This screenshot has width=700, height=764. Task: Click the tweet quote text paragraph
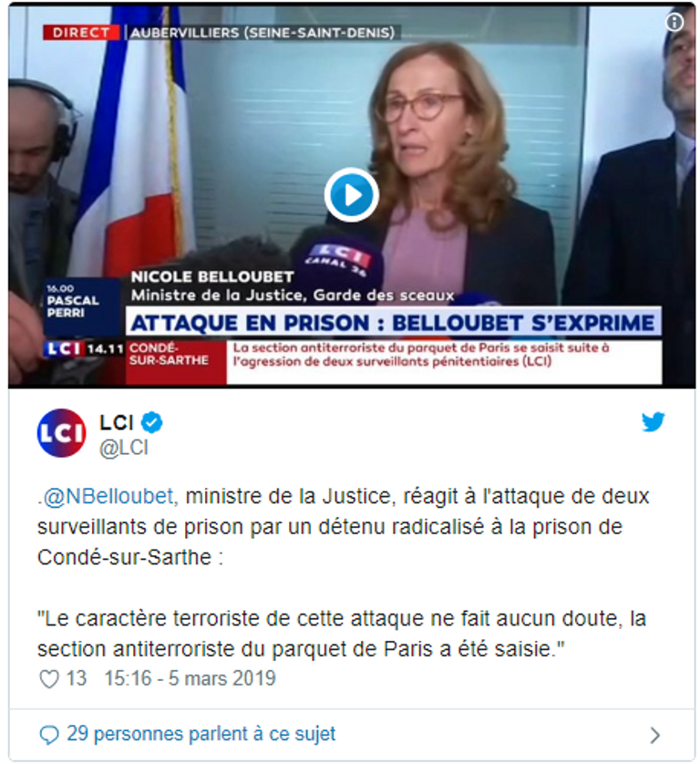click(x=342, y=634)
